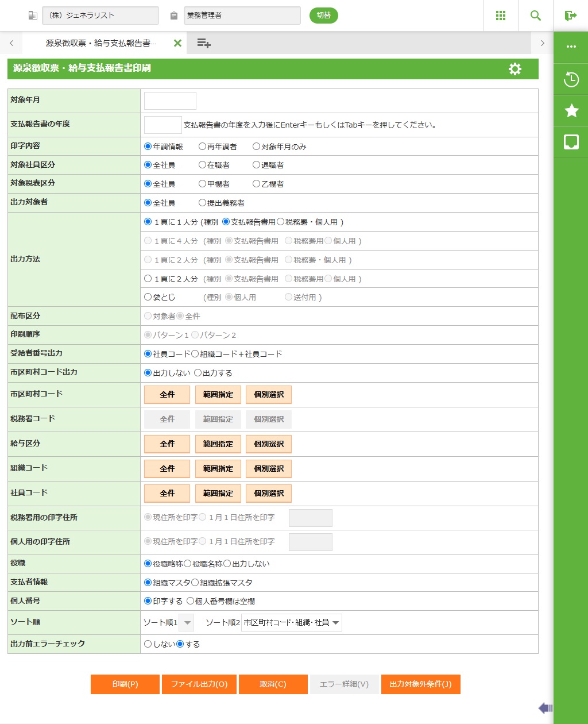The height and width of the screenshot is (724, 588).
Task: Select 退職者 for 対象社員区分
Action: tap(257, 165)
